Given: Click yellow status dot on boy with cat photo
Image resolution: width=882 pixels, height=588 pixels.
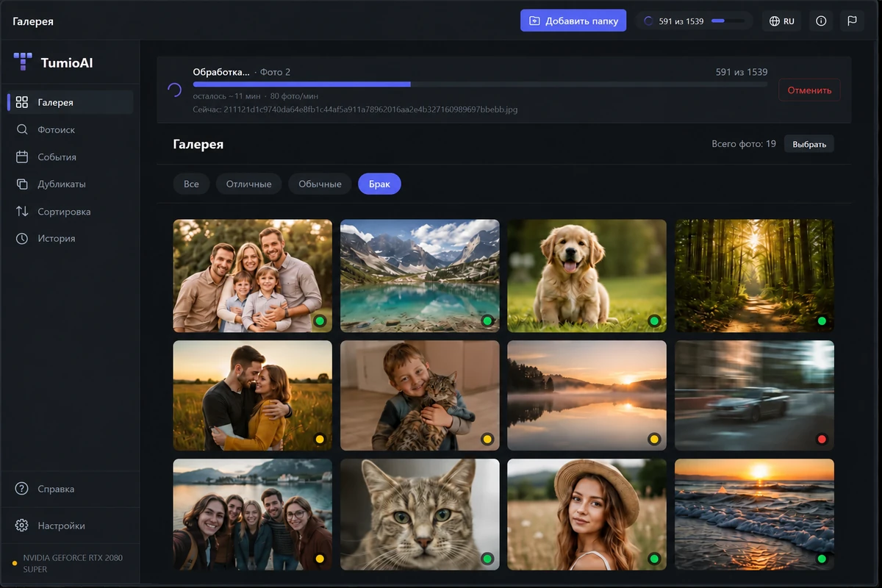Looking at the screenshot, I should 487,440.
